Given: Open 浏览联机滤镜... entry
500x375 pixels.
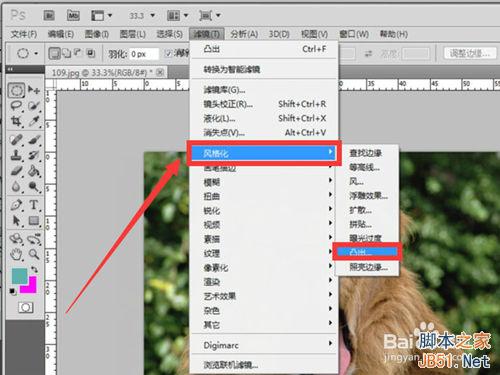Looking at the screenshot, I should (264, 365).
